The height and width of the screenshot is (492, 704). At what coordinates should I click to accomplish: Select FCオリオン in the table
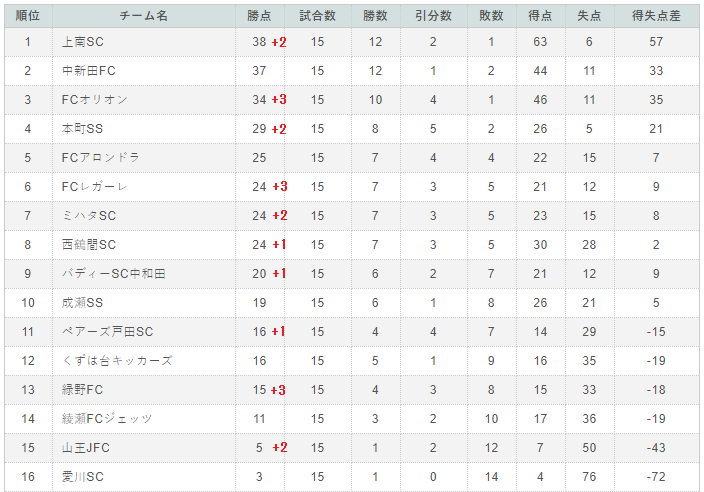95,100
